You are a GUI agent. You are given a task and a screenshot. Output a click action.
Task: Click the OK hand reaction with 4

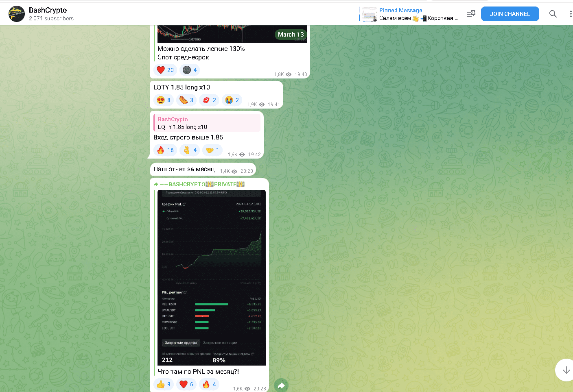tap(190, 150)
